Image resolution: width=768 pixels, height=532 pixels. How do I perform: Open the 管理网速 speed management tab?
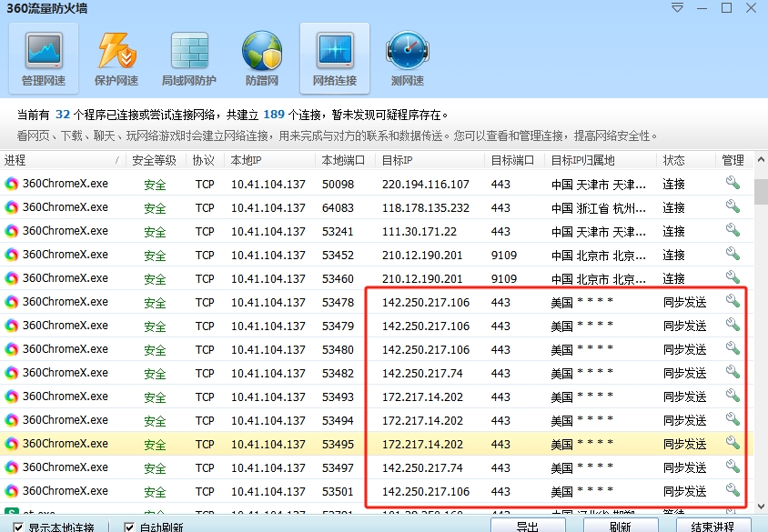tap(44, 58)
